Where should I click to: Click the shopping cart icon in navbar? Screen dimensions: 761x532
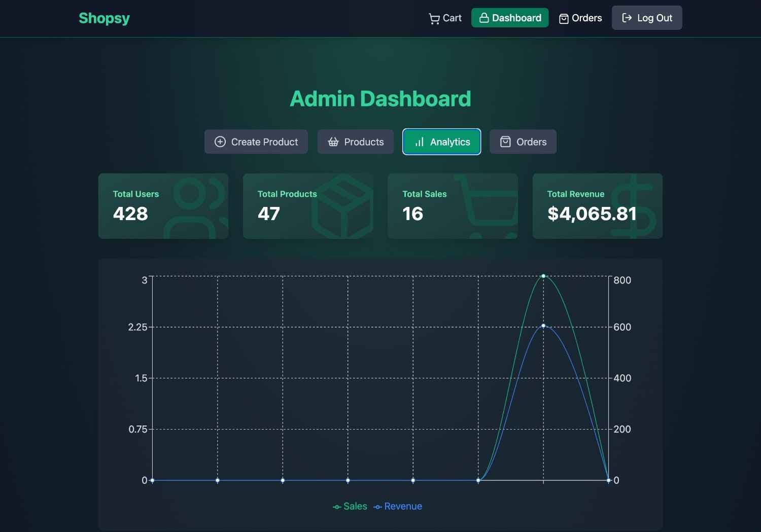434,19
